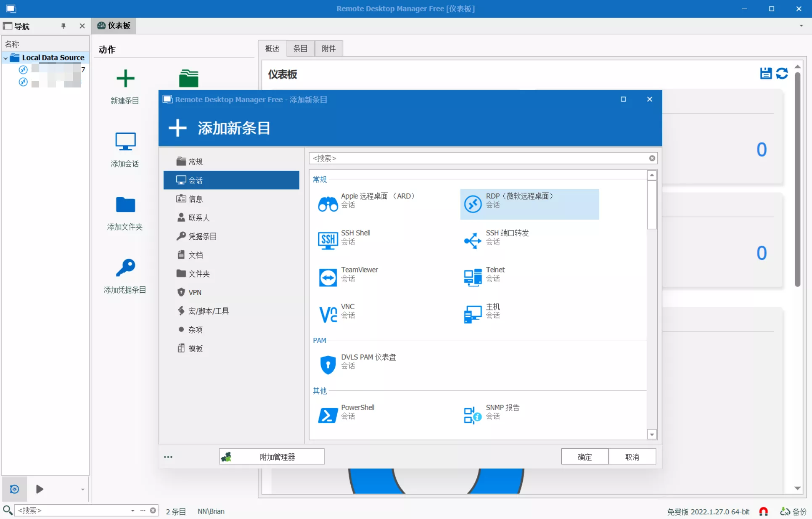This screenshot has width=812, height=519.
Task: Open the 仪表板 document tab
Action: pos(114,26)
